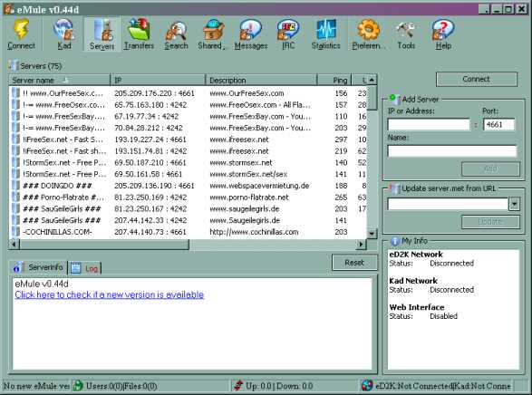This screenshot has height=395, width=532.
Task: Click status bar Users:0(0)|Files:0(0) text
Action: coord(121,386)
